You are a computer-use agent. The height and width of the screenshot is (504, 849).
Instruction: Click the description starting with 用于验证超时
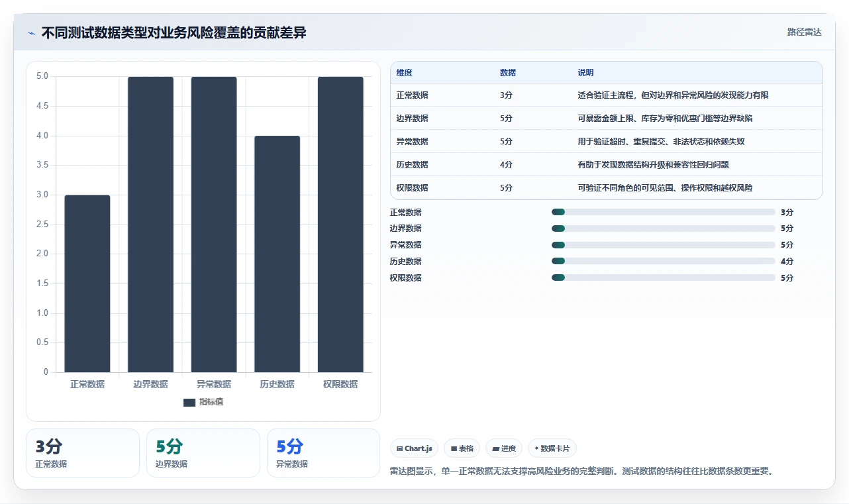(661, 142)
